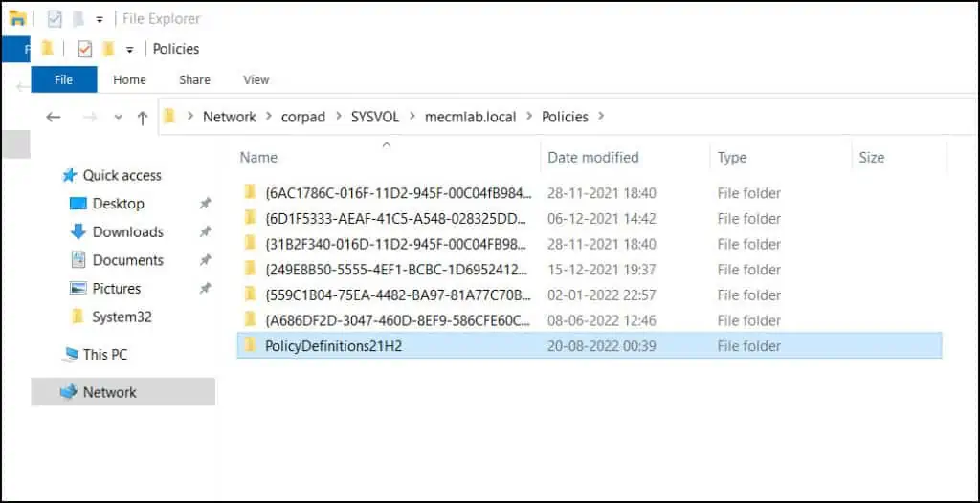980x503 pixels.
Task: Click date 02-01-2022 22:57 cell
Action: (602, 295)
